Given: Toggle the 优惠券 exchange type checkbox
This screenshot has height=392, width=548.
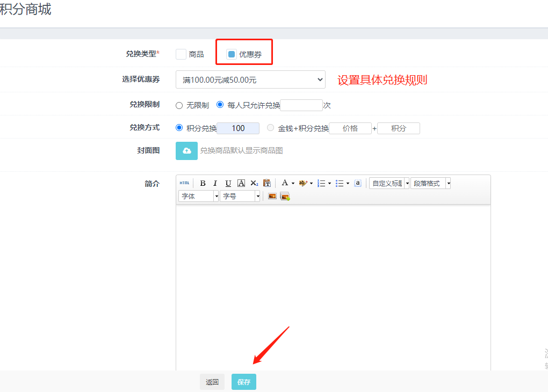Looking at the screenshot, I should click(232, 54).
